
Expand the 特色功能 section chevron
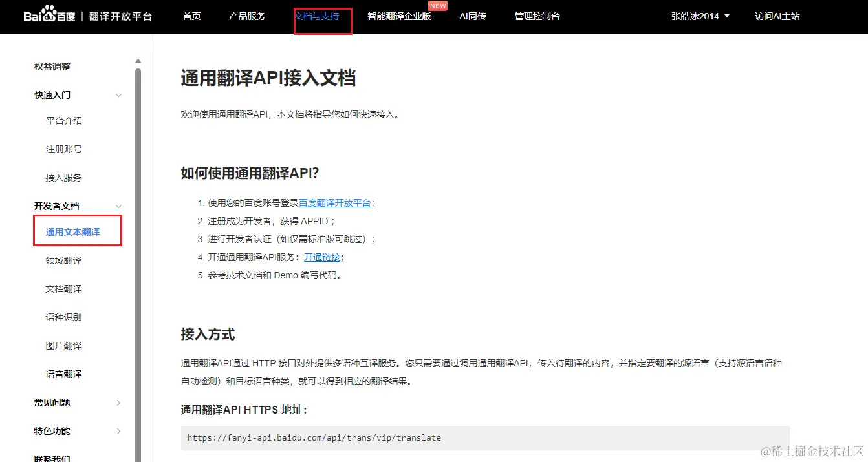[x=118, y=431]
